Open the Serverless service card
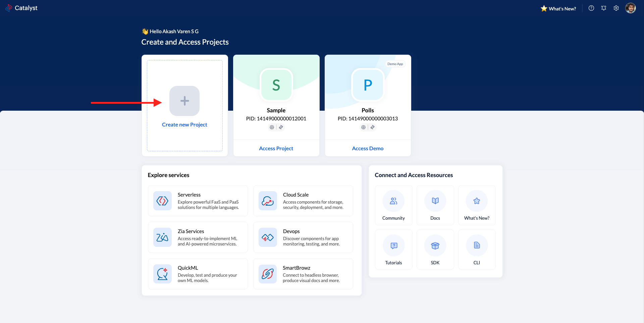644x323 pixels. pos(198,201)
